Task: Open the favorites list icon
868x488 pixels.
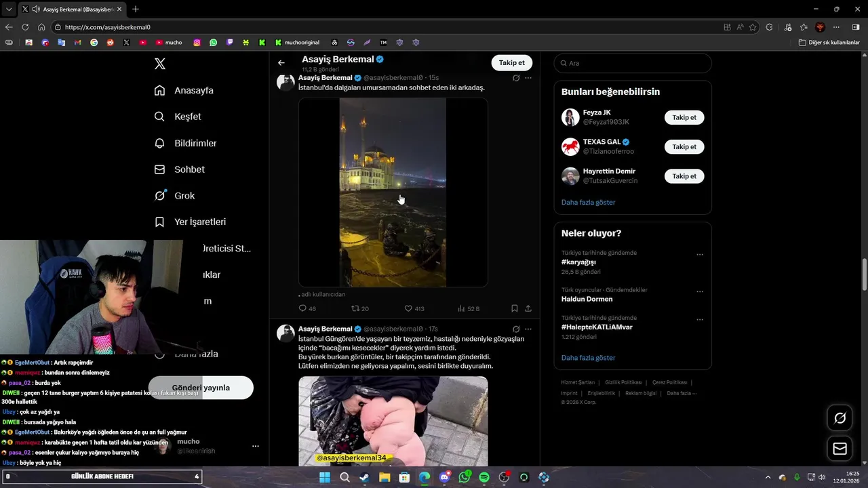Action: [804, 27]
